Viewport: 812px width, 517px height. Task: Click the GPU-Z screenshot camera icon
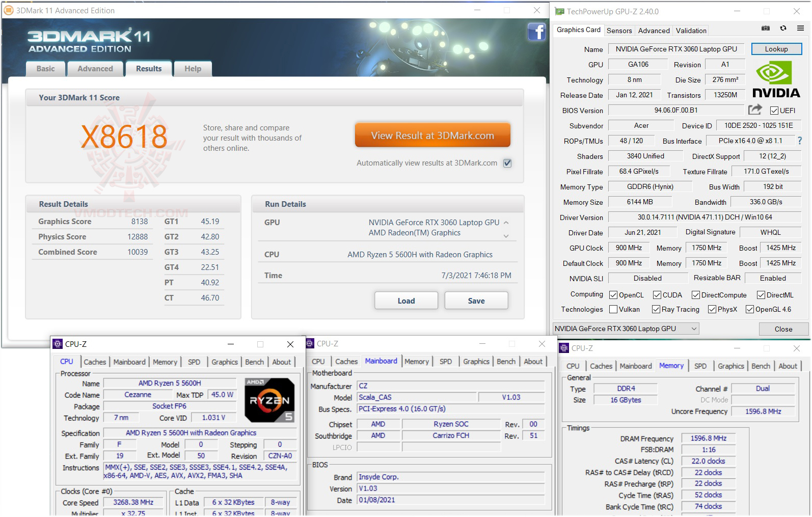click(766, 29)
